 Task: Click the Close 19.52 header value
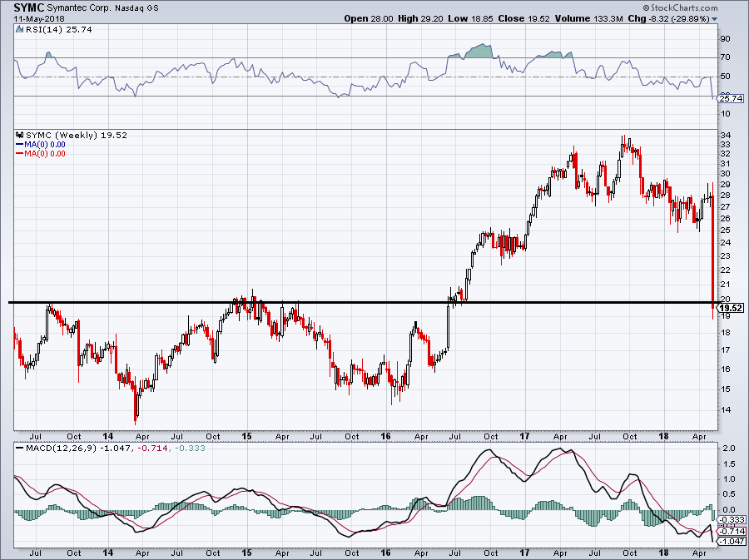coord(523,18)
